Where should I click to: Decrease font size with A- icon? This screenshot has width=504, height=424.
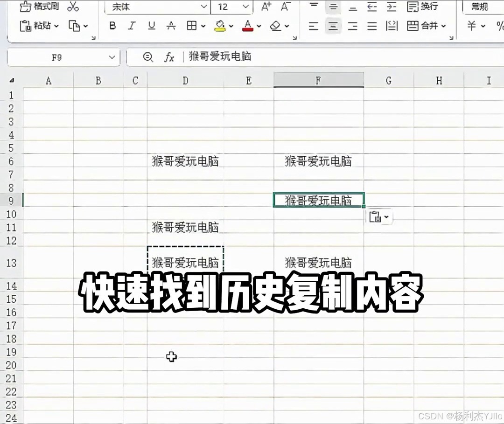[286, 7]
